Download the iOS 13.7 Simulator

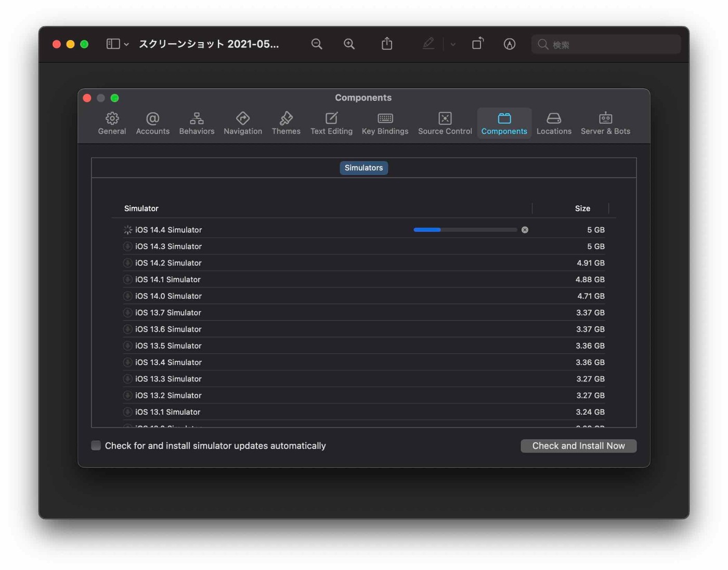click(x=127, y=313)
